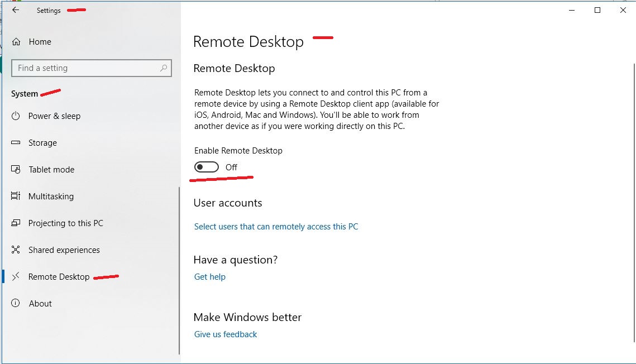636x364 pixels.
Task: Open the About page label
Action: coord(40,303)
